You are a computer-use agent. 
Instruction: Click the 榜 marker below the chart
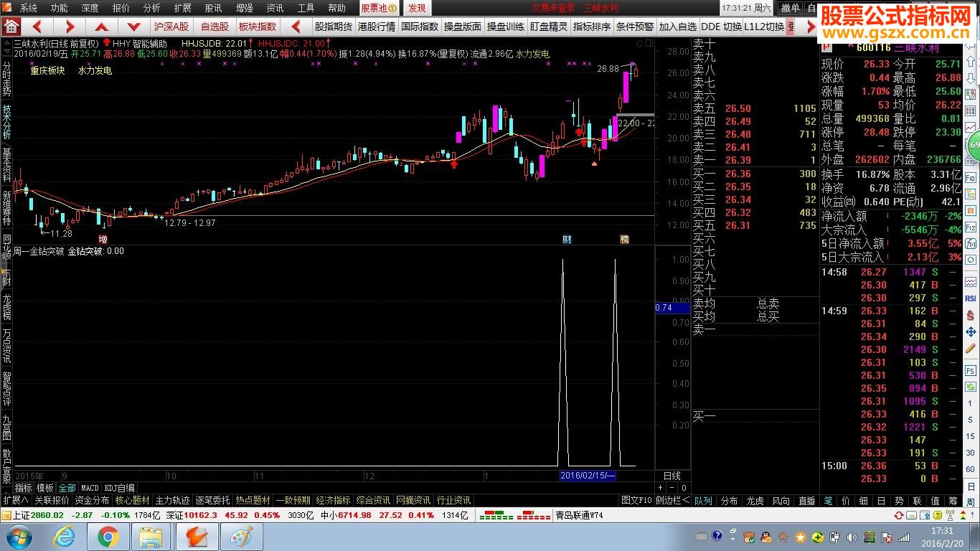pyautogui.click(x=624, y=239)
